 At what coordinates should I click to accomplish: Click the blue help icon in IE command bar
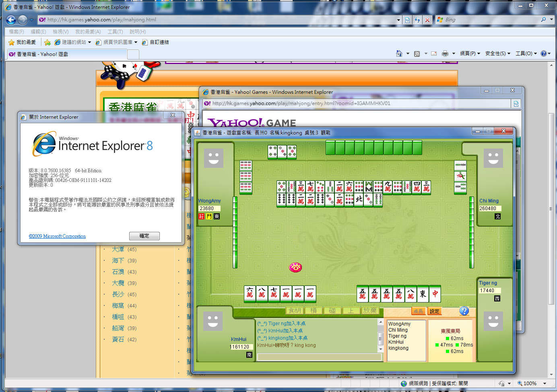[544, 54]
